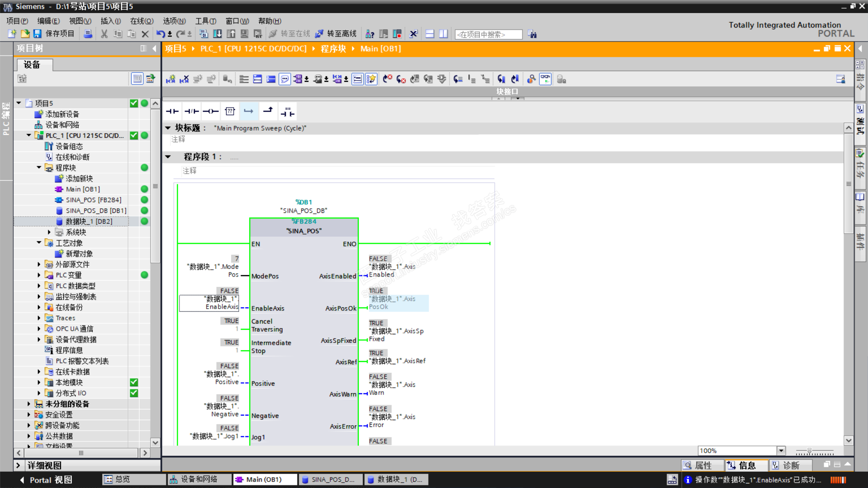Click 转至离线 (go offline) button
This screenshot has width=868, height=488.
click(x=336, y=34)
